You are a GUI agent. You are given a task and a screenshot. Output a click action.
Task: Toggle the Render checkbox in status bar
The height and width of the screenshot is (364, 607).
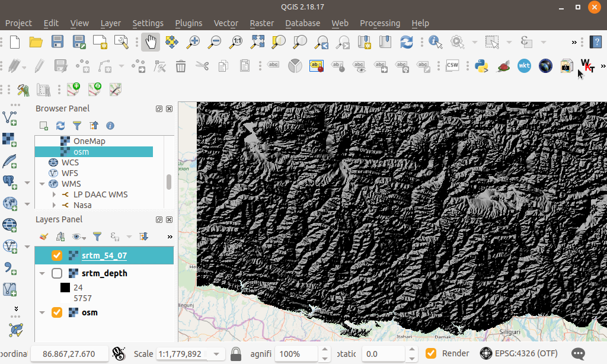431,353
